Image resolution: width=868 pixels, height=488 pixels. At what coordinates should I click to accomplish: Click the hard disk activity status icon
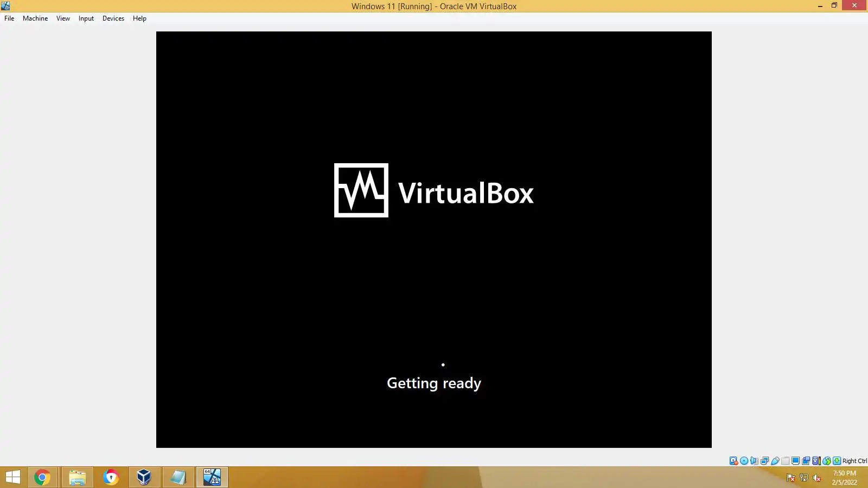pyautogui.click(x=733, y=461)
